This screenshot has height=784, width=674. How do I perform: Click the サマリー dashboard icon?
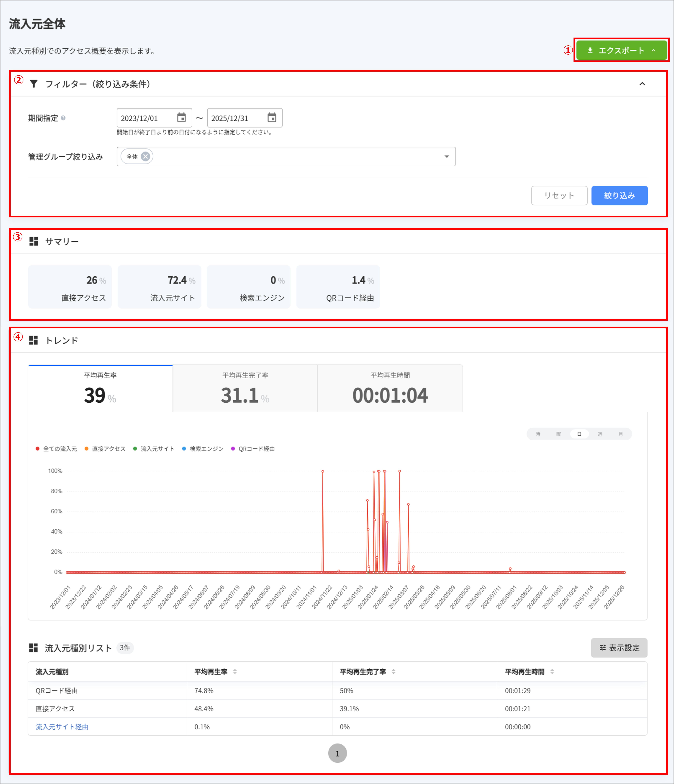tap(34, 241)
